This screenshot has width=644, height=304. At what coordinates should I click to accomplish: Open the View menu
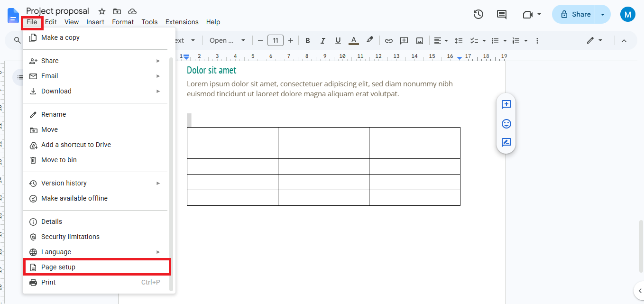[x=72, y=22]
